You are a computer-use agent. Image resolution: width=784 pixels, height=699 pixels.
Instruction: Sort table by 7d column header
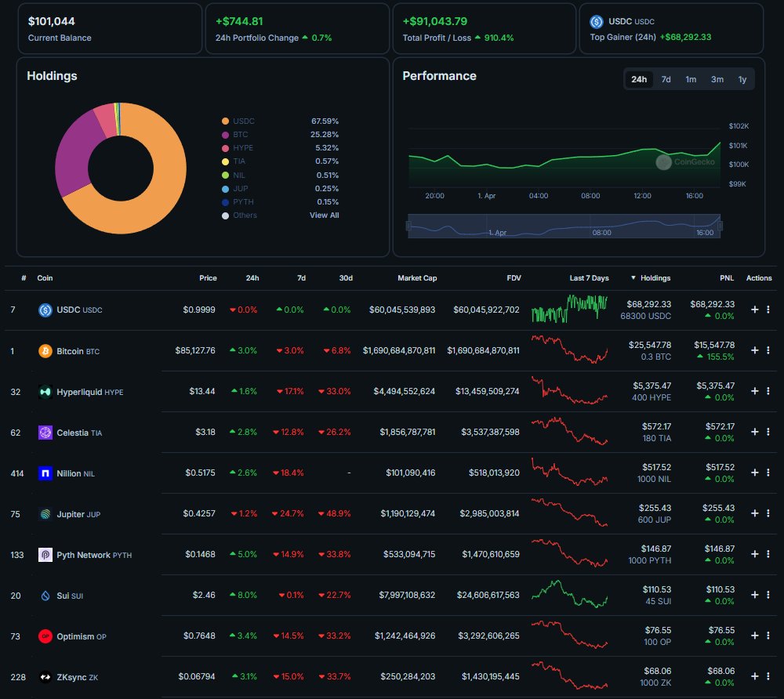[301, 278]
